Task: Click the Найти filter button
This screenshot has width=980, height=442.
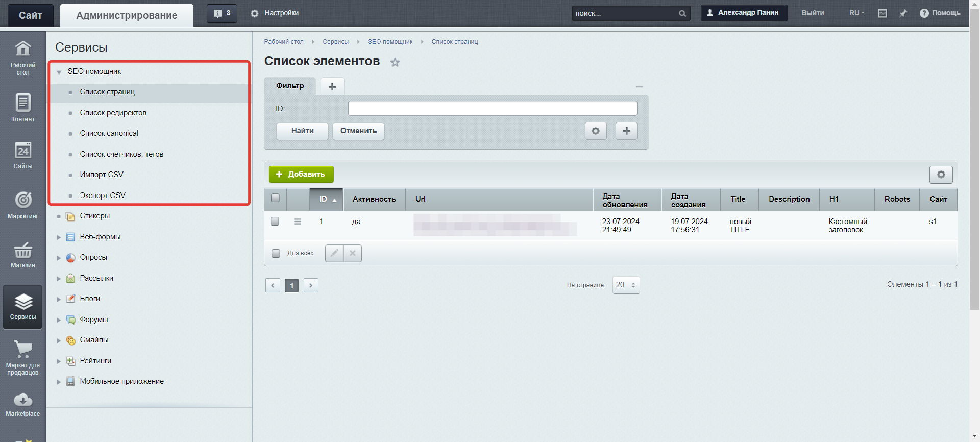Action: click(x=302, y=131)
